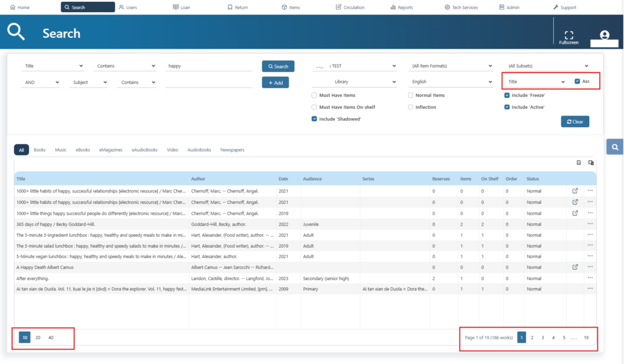Uncheck Include 'Active'
Image resolution: width=624 pixels, height=364 pixels.
506,107
